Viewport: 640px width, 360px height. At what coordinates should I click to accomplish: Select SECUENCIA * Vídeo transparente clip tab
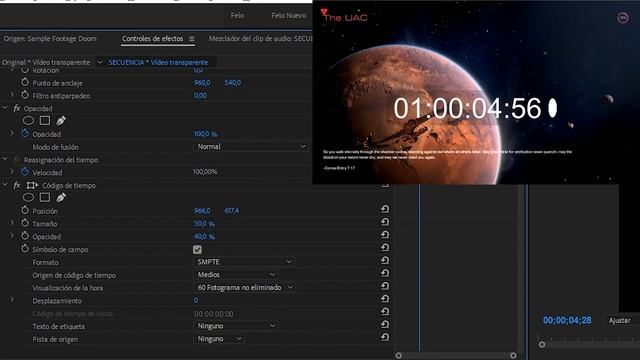tap(158, 62)
